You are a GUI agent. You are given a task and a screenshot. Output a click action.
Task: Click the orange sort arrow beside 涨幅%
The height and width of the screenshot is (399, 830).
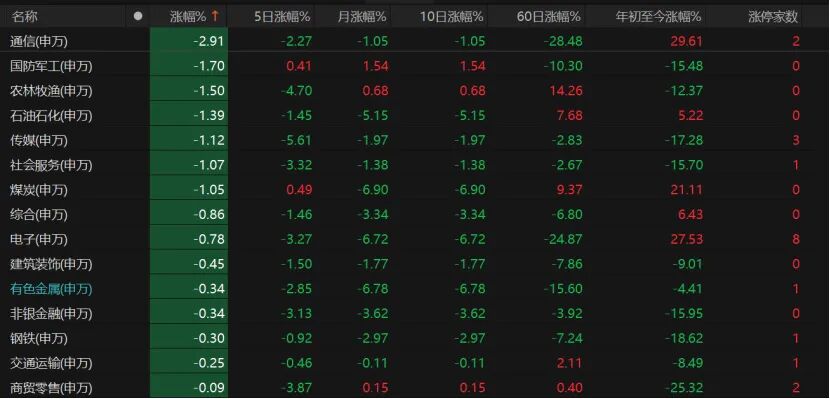(215, 16)
